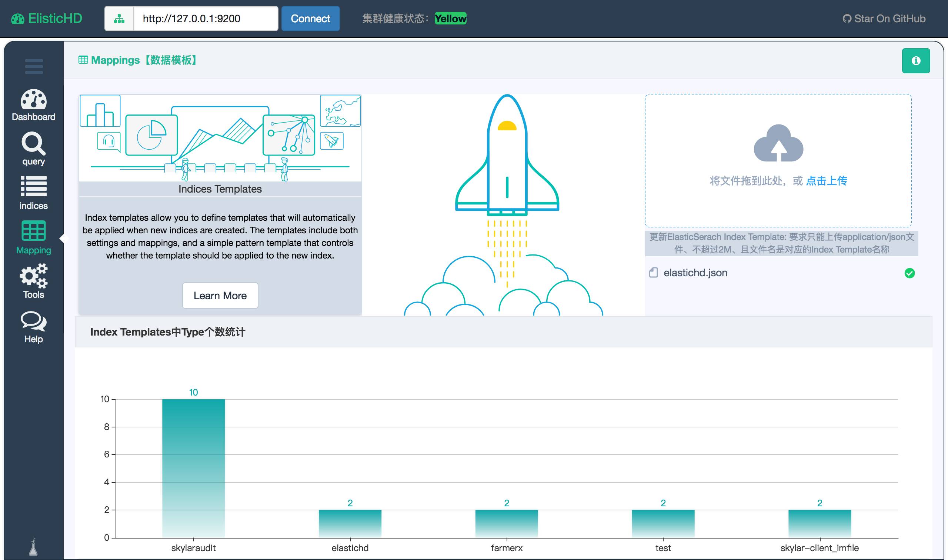Click the Yellow cluster health badge

click(450, 19)
